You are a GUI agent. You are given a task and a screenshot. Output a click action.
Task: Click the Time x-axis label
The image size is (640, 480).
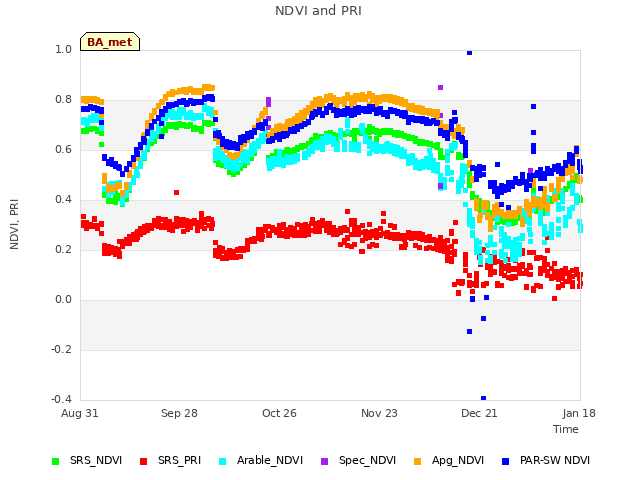coord(566,429)
